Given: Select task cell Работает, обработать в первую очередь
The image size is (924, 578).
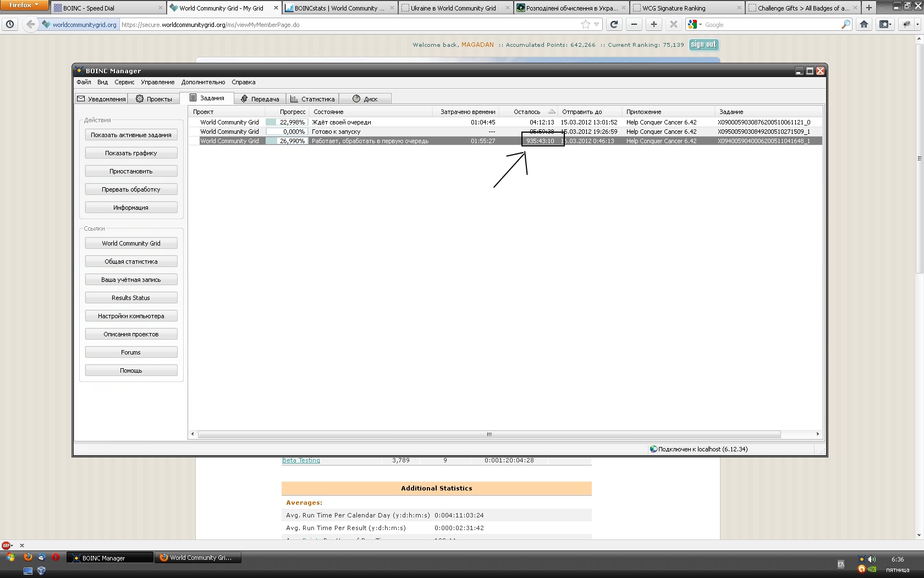Looking at the screenshot, I should (x=370, y=141).
